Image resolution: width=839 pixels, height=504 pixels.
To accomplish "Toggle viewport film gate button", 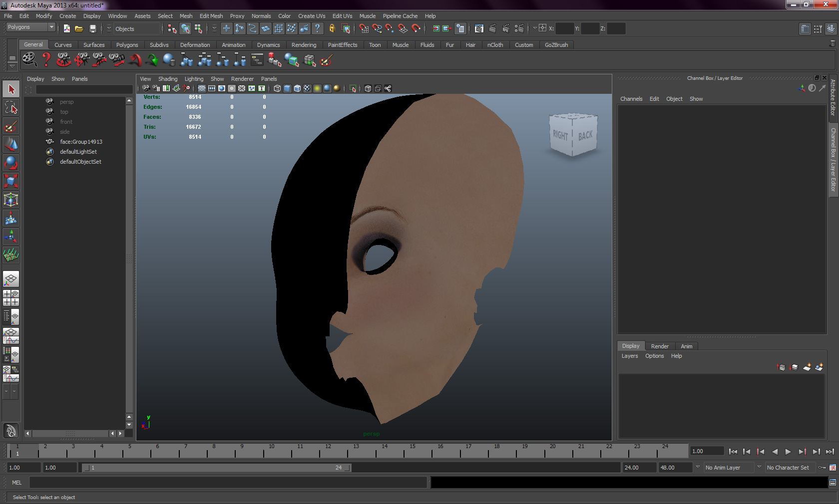I will pyautogui.click(x=212, y=88).
